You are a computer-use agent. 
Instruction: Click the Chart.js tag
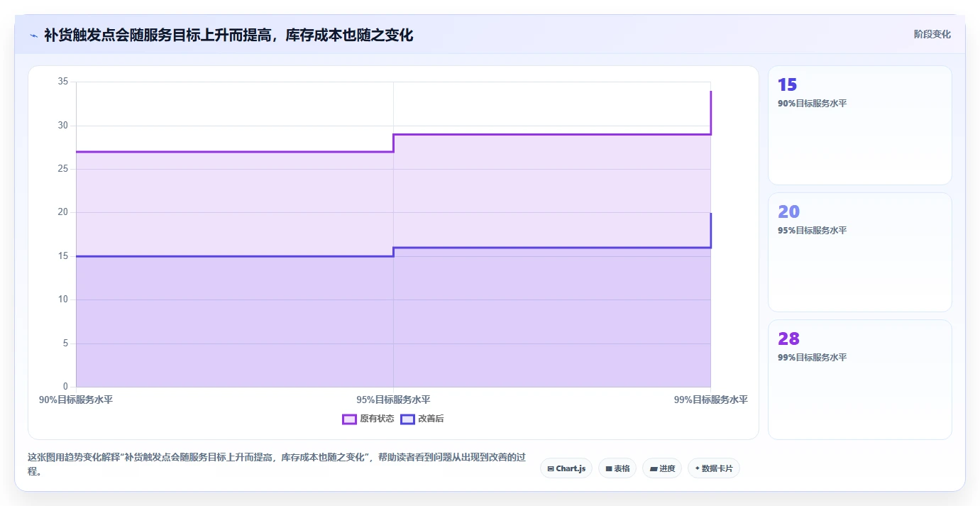click(566, 468)
